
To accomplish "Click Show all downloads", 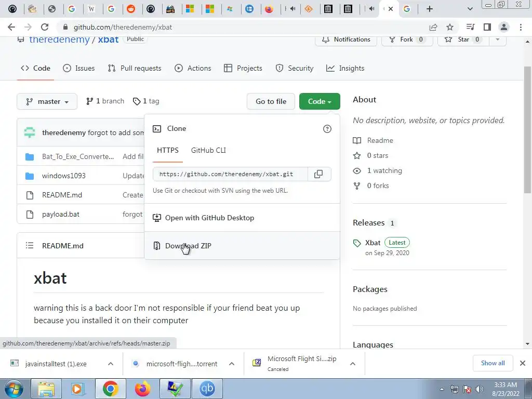I will point(493,363).
